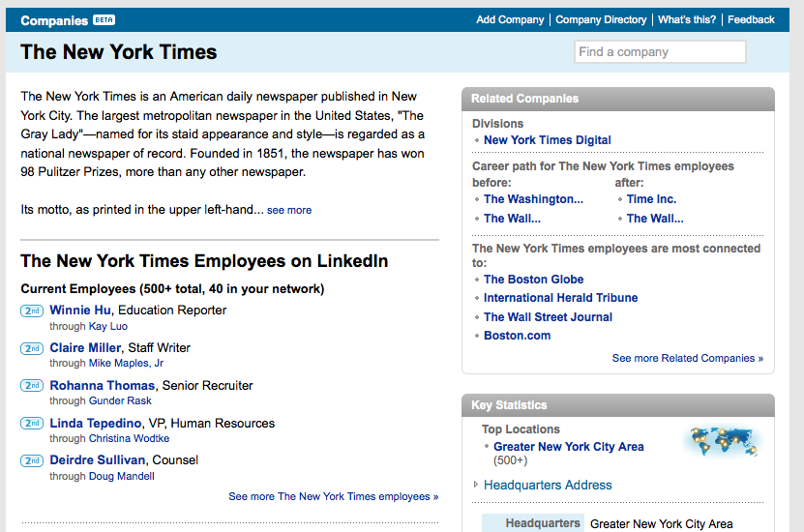The width and height of the screenshot is (804, 532).
Task: See more Related Companies
Action: (687, 358)
